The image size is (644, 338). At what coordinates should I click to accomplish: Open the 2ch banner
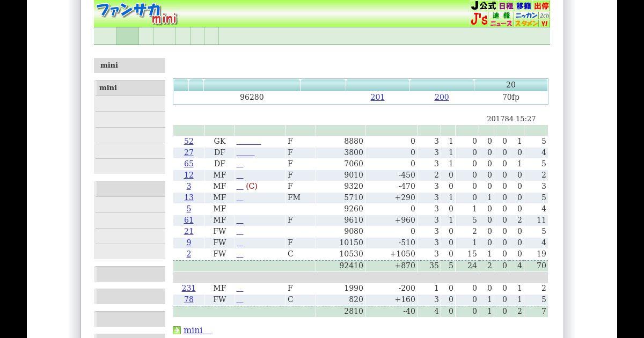coord(544,16)
